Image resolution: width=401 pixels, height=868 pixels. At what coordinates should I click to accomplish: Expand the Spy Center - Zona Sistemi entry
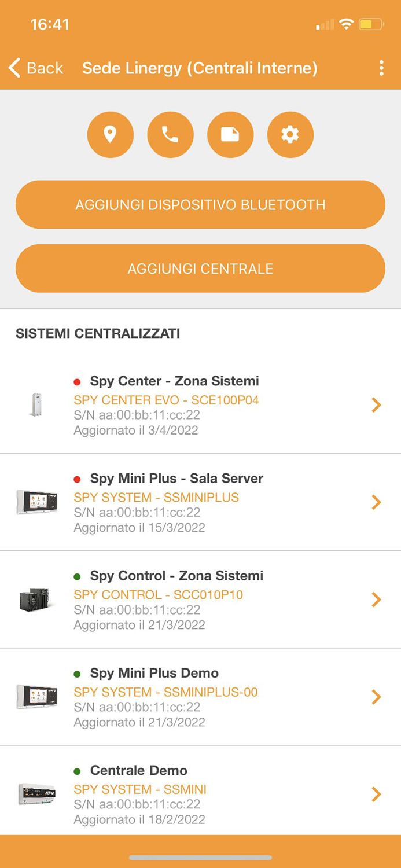click(376, 405)
